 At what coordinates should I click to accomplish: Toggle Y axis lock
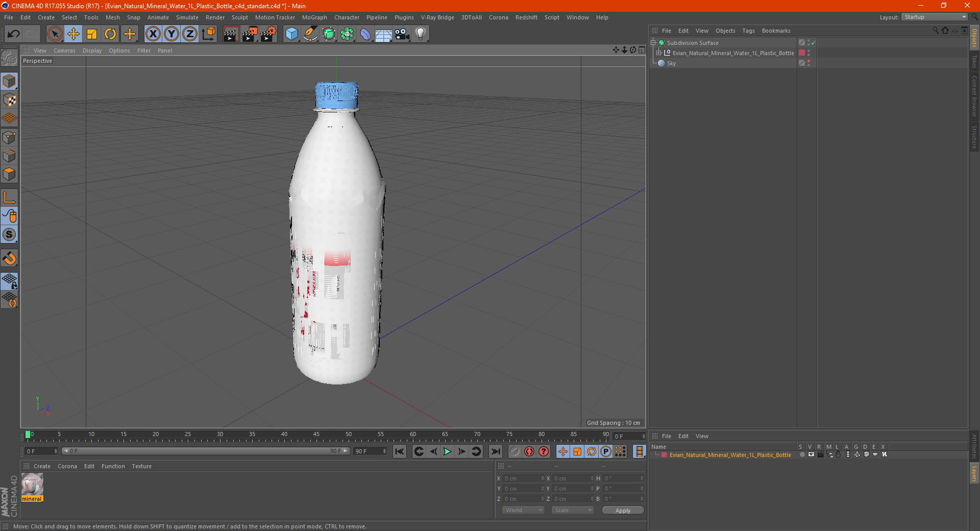[171, 34]
